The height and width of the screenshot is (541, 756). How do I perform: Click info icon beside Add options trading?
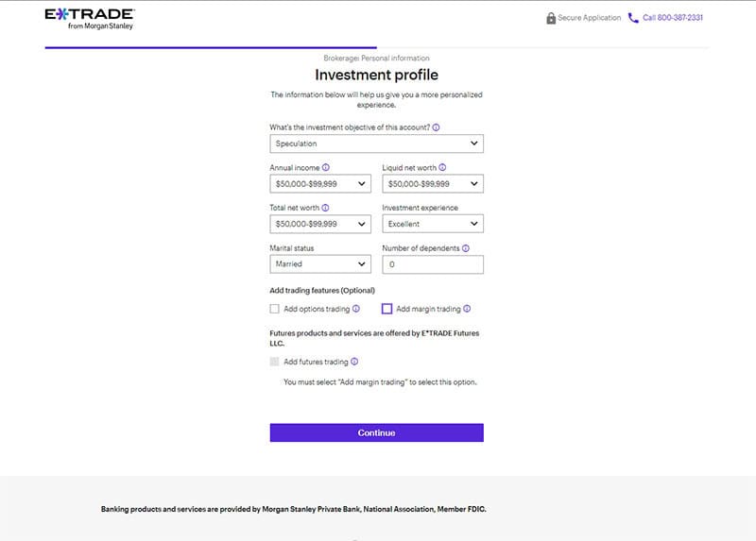click(x=356, y=309)
